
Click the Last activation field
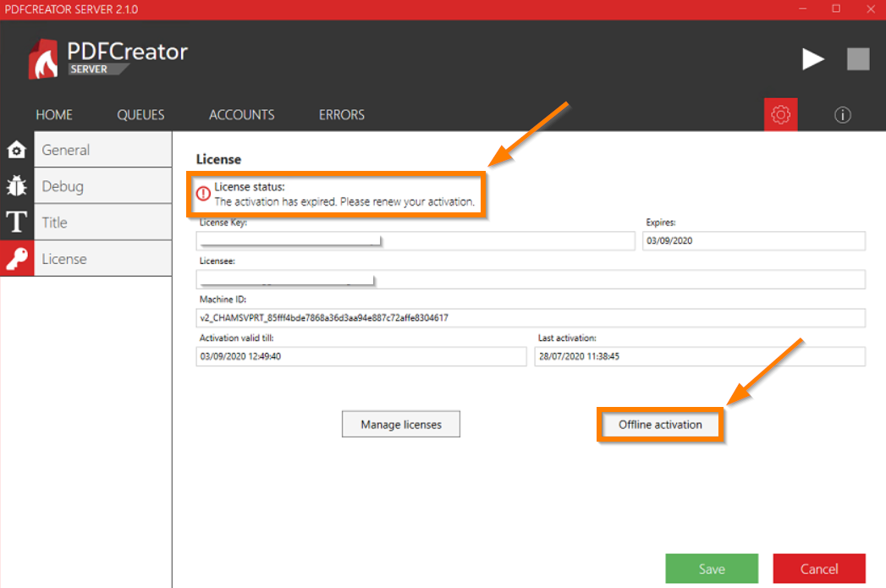pos(700,356)
